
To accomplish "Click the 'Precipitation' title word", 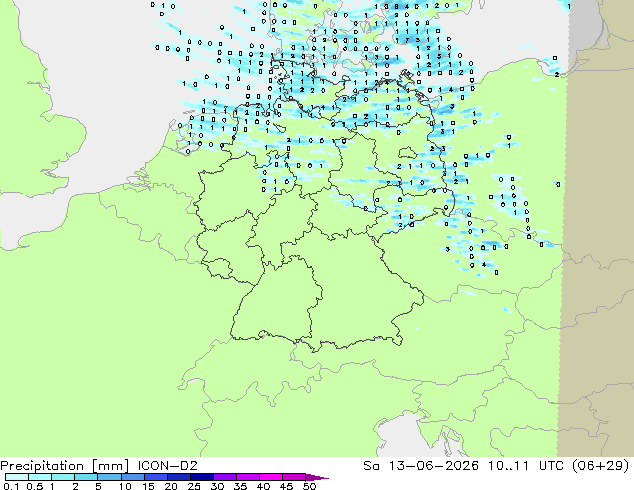I will coord(42,466).
